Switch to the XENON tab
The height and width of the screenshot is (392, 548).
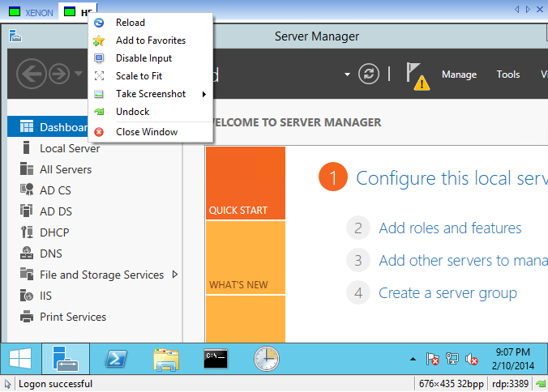[x=31, y=13]
